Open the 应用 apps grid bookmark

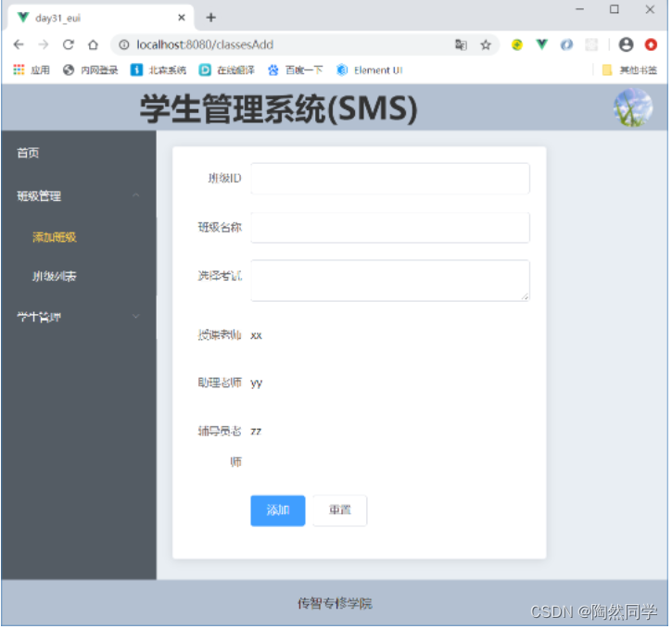click(x=32, y=69)
